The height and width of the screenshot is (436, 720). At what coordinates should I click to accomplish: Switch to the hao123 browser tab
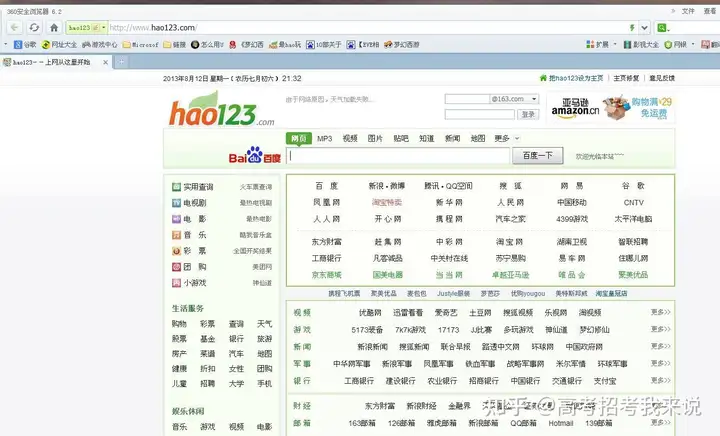55,62
